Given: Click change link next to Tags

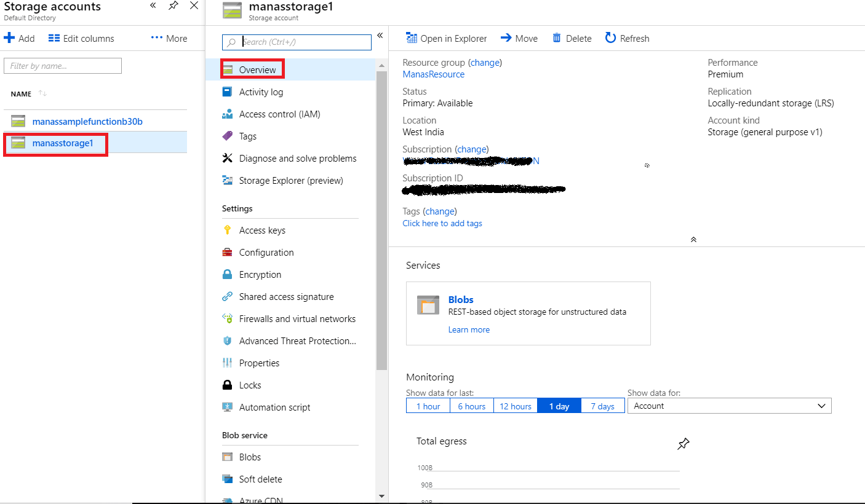Looking at the screenshot, I should coord(440,211).
